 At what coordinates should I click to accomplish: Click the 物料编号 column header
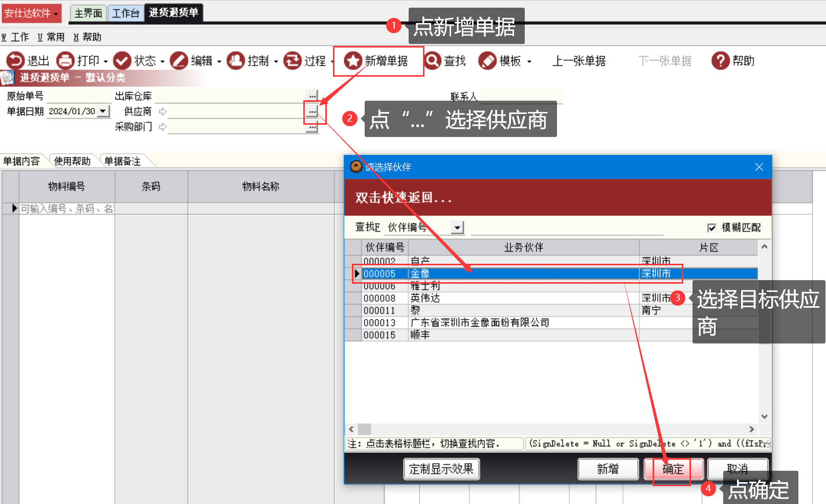coord(67,187)
